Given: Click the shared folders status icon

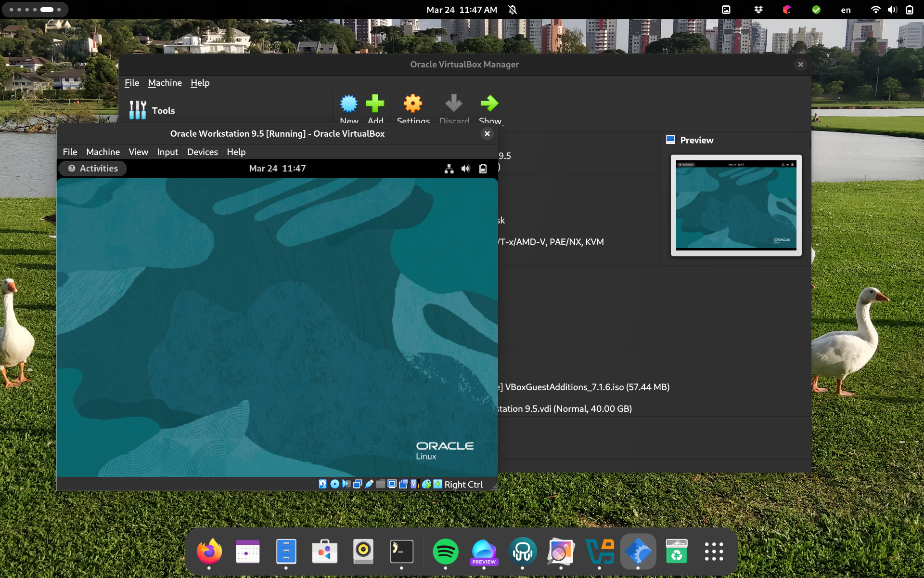Looking at the screenshot, I should coord(380,484).
